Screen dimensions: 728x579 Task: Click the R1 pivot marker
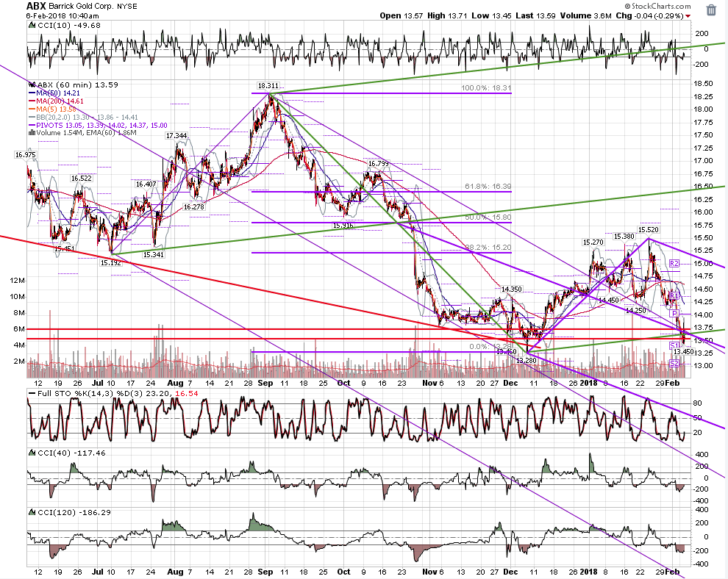674,295
